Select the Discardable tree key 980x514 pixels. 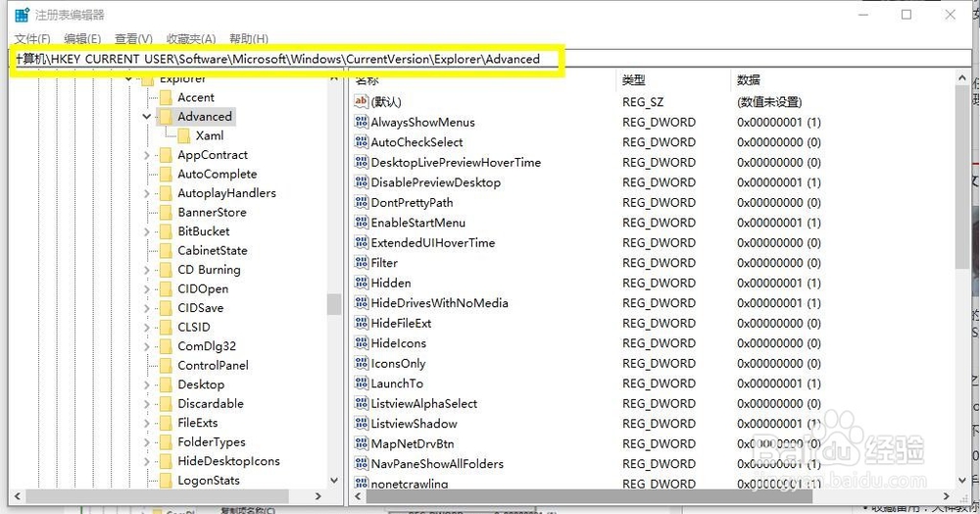click(x=211, y=403)
